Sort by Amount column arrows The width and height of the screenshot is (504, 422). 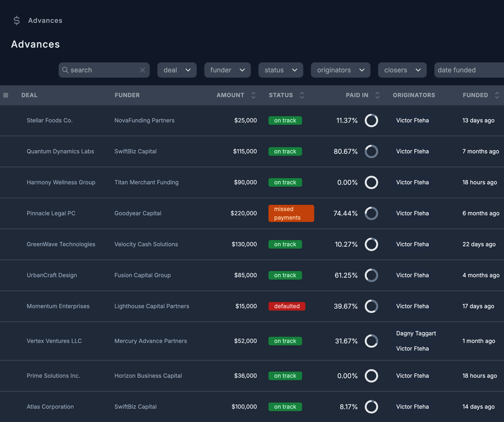[x=253, y=95]
